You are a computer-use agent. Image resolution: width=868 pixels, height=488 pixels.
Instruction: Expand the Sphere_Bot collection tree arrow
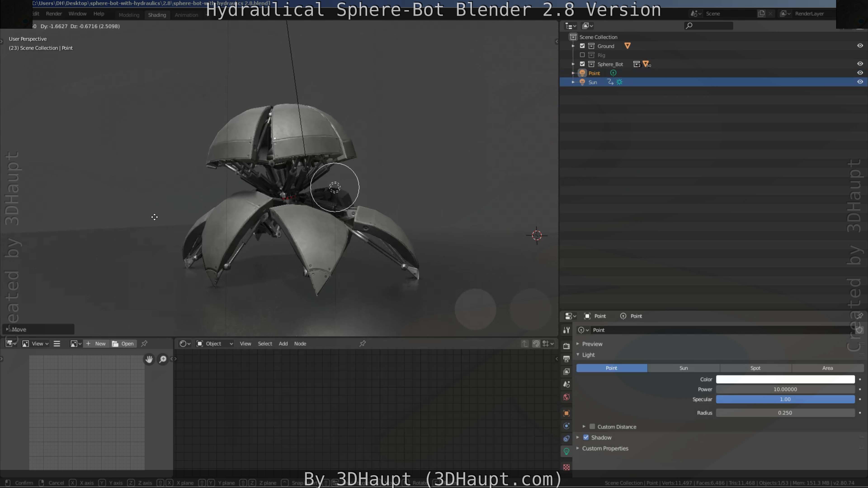click(x=573, y=64)
